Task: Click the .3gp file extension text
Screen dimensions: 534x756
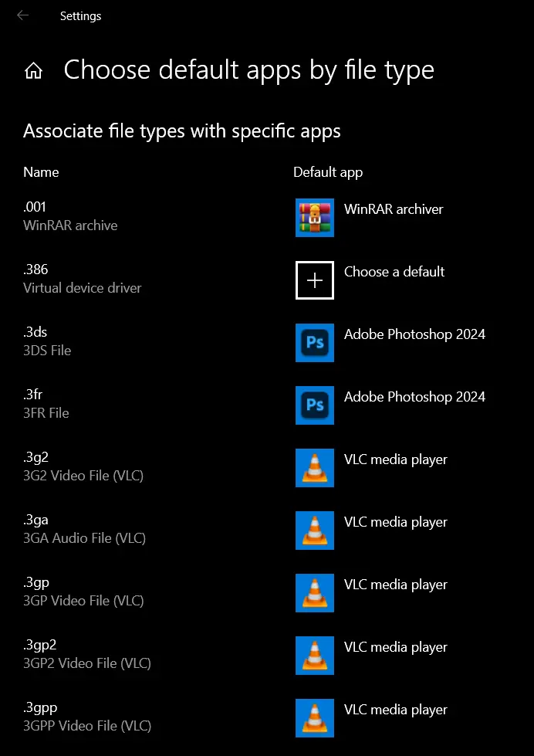Action: 36,582
